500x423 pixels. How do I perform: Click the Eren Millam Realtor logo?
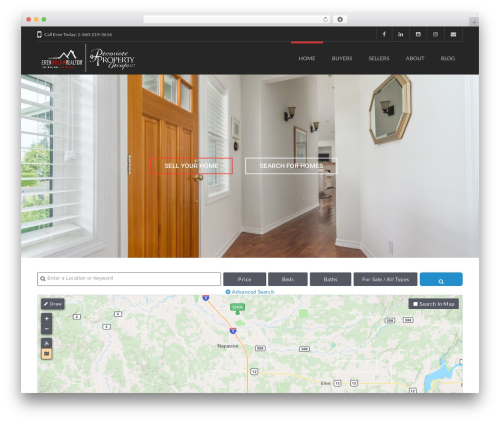tap(62, 59)
